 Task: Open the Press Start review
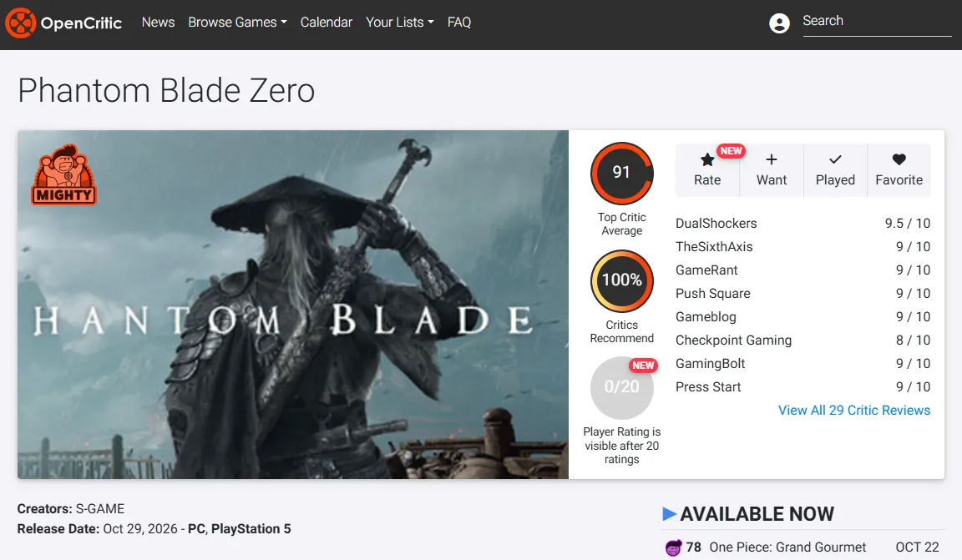708,386
